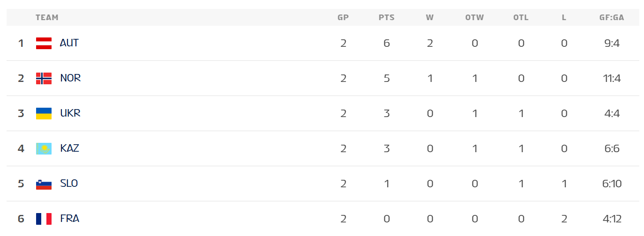Open the SLO team page
The image size is (644, 236).
point(69,184)
